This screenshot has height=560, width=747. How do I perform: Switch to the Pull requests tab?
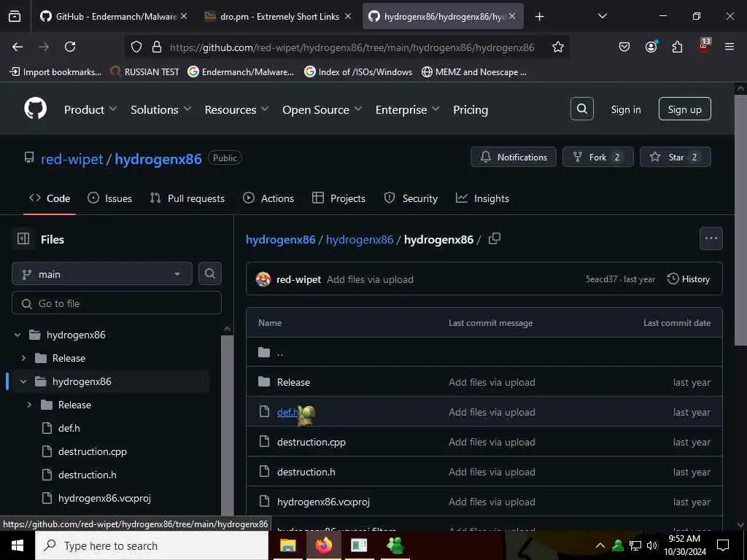(187, 198)
